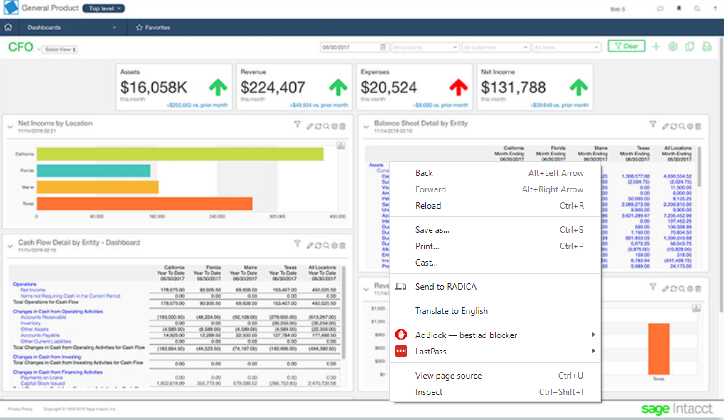Edit the Cash Flow Detail by Entity panel
Screen dimensions: 724x420
point(310,246)
